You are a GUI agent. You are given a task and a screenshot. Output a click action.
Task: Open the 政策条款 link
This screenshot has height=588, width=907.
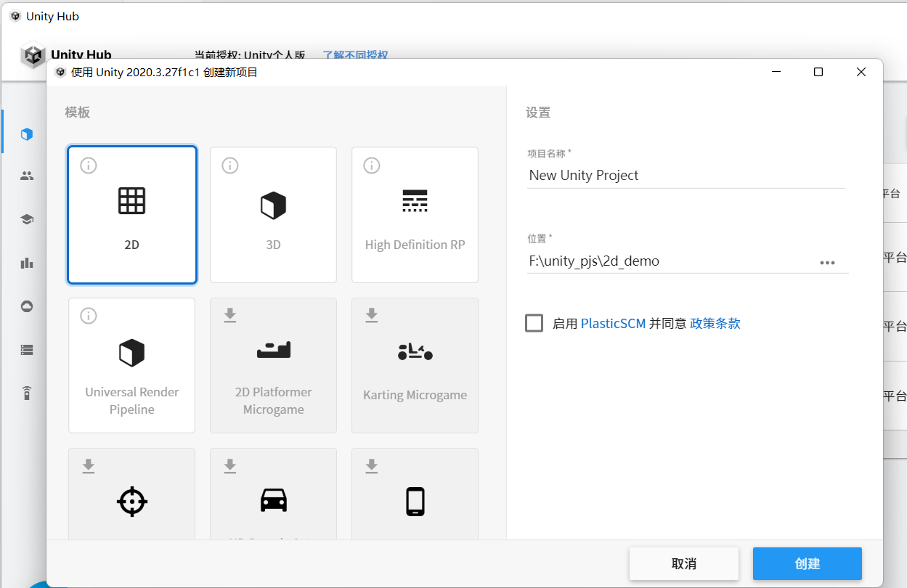pyautogui.click(x=715, y=324)
